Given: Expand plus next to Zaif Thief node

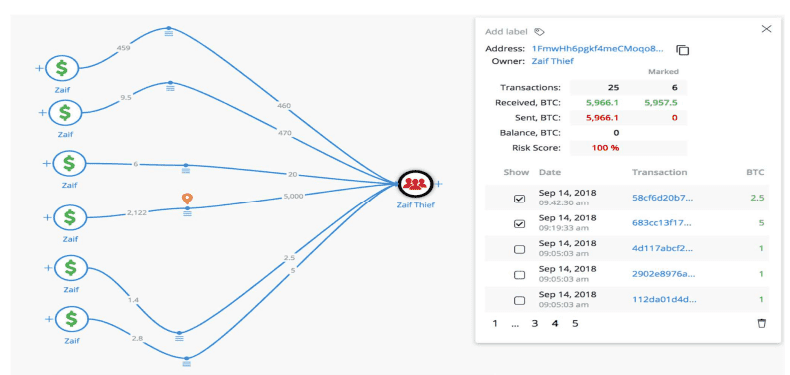Looking at the screenshot, I should [439, 184].
